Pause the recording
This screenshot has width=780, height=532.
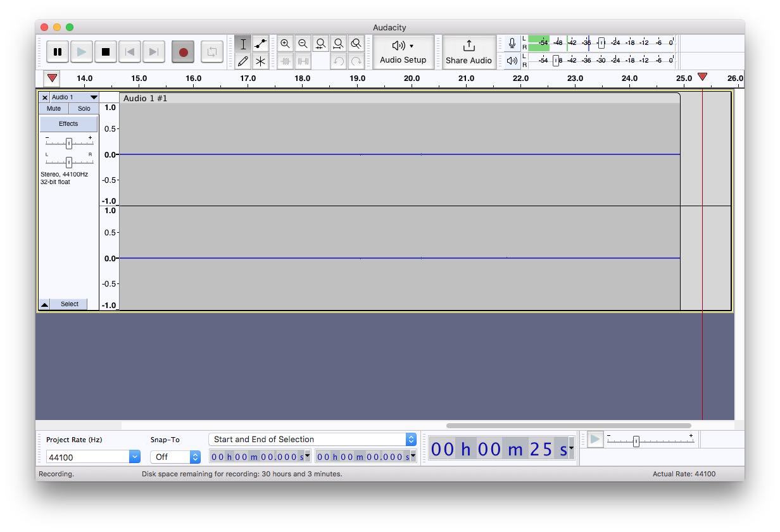(x=58, y=52)
